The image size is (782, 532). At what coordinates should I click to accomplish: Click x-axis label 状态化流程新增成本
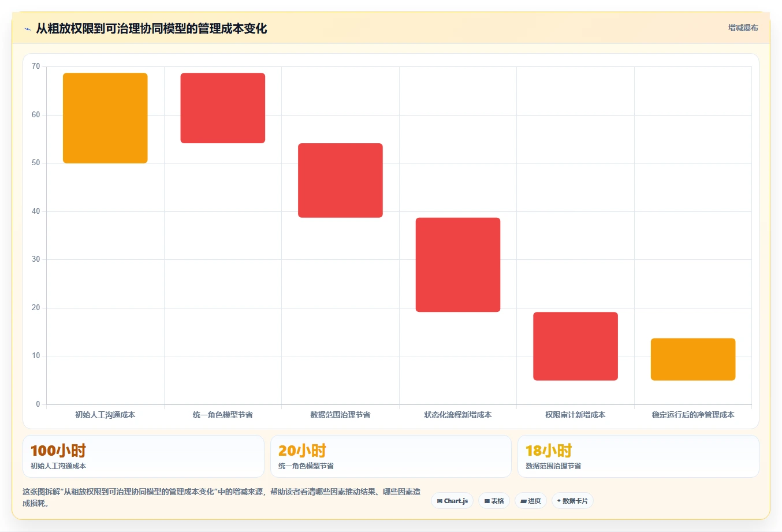click(x=458, y=415)
